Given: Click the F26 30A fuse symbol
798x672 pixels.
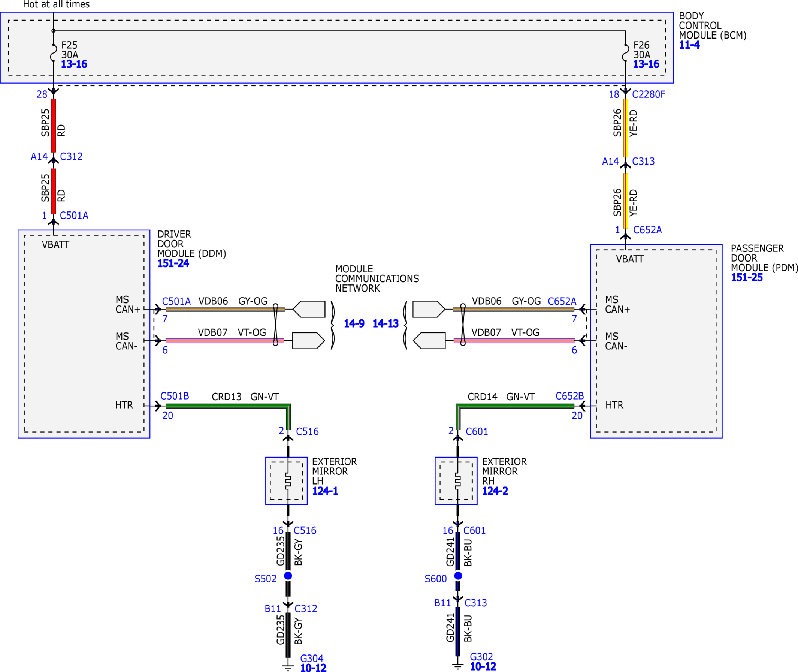Looking at the screenshot, I should [x=626, y=52].
